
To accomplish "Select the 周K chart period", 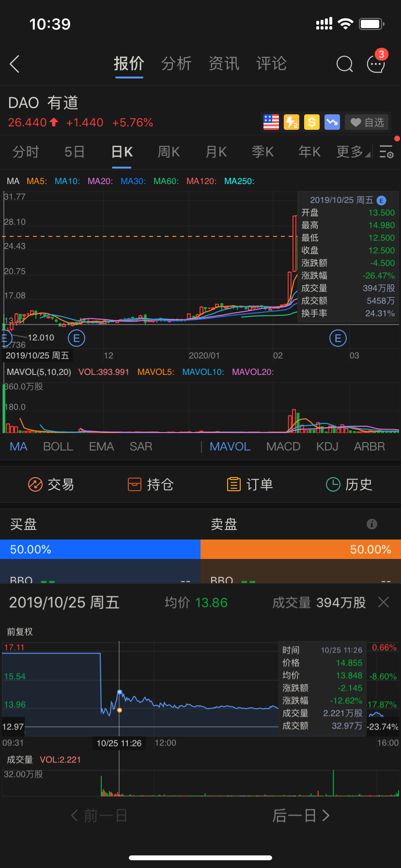I will coord(169,152).
